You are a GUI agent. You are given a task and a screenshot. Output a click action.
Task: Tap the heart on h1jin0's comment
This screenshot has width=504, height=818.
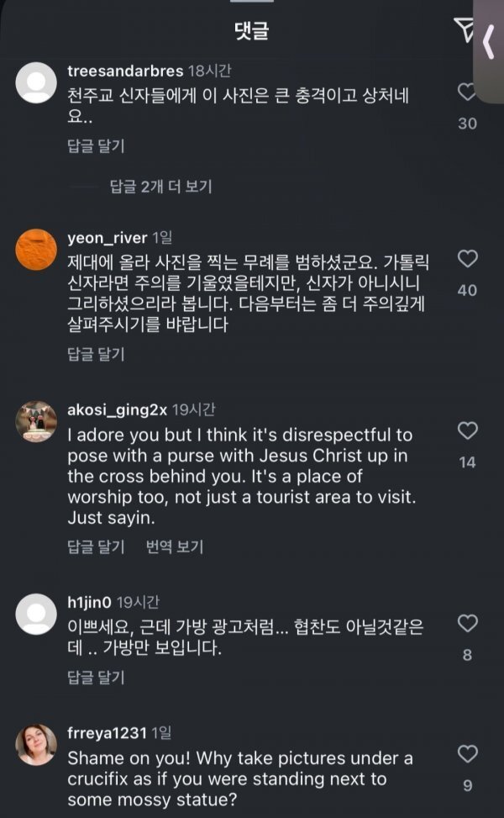point(468,624)
